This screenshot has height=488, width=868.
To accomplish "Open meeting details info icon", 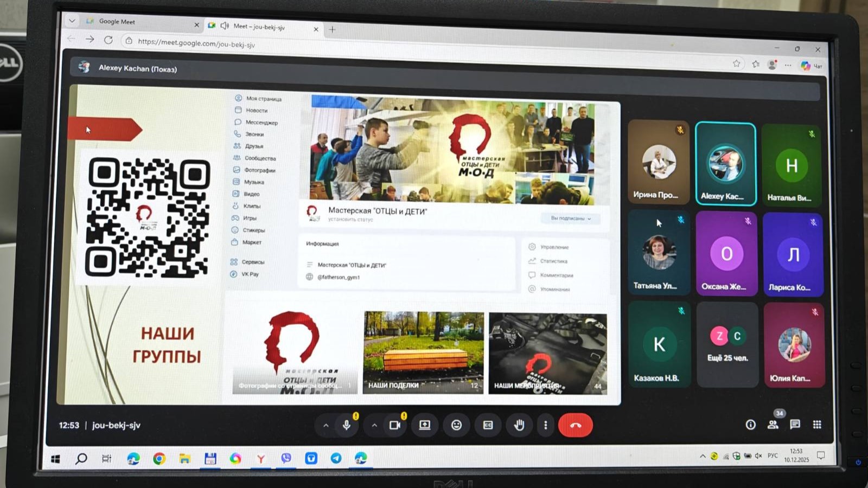I will pyautogui.click(x=750, y=425).
